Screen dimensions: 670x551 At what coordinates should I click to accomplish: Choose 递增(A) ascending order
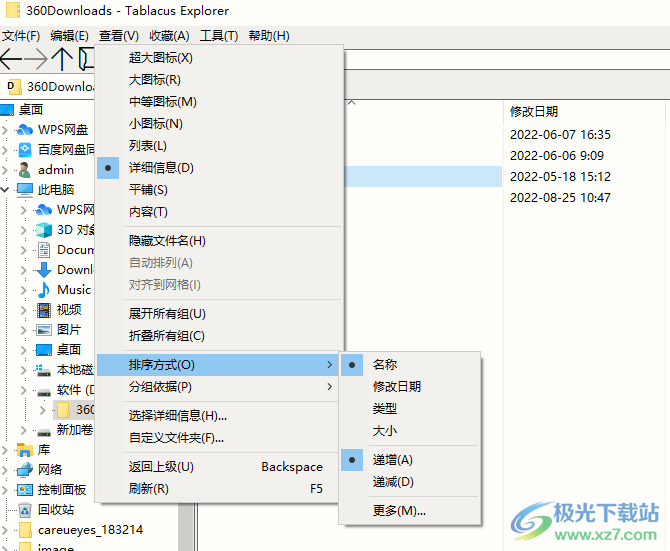click(x=410, y=460)
